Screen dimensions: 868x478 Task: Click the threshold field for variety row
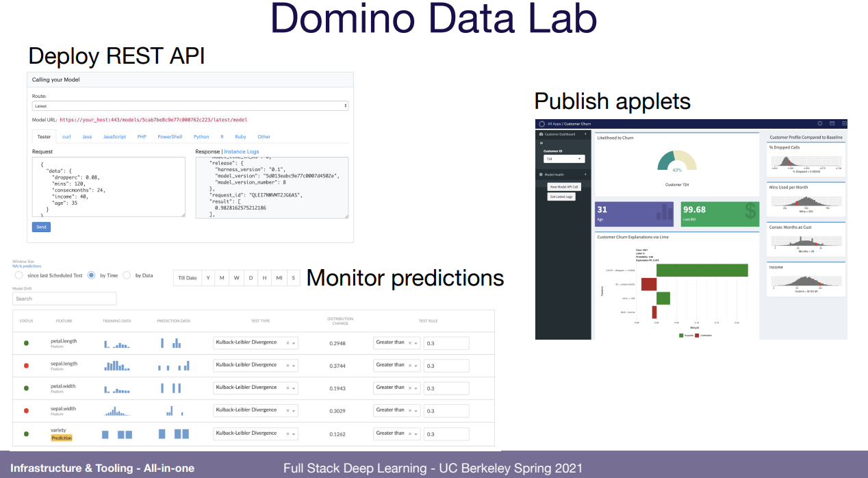446,434
